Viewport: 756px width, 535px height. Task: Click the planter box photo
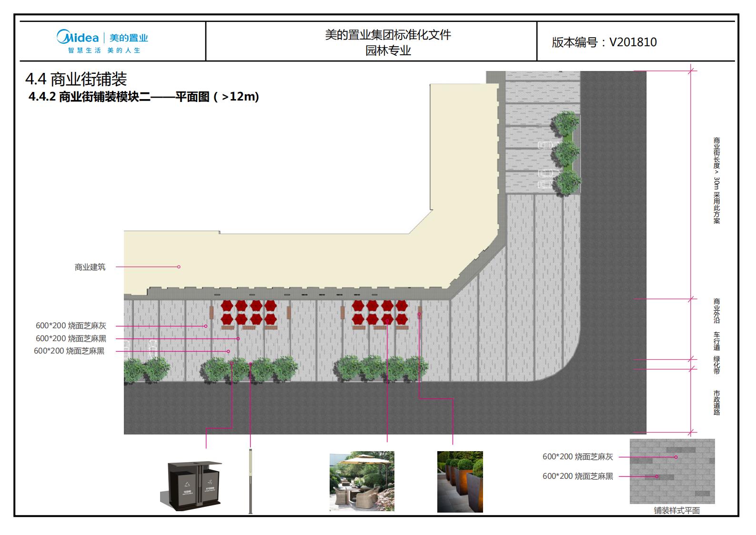coord(460,482)
